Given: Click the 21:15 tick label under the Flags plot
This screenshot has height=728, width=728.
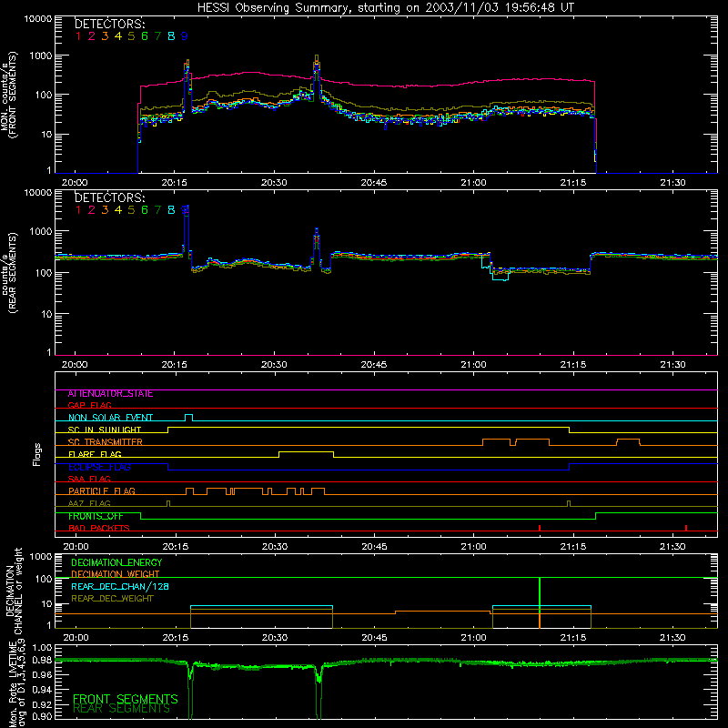Looking at the screenshot, I should [573, 547].
